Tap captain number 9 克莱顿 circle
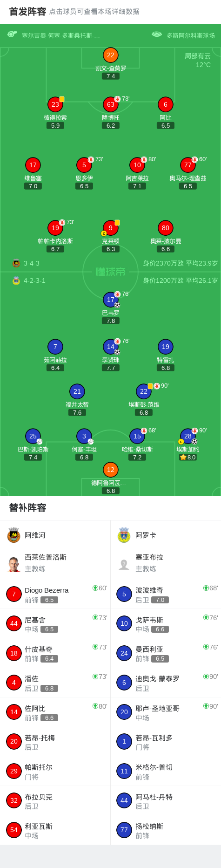Viewport: 221px width, 868px height. (x=111, y=228)
